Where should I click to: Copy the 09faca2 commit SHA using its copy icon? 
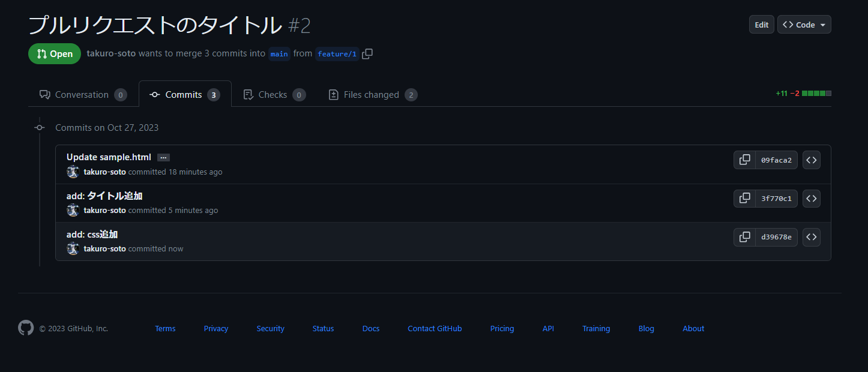pos(744,160)
